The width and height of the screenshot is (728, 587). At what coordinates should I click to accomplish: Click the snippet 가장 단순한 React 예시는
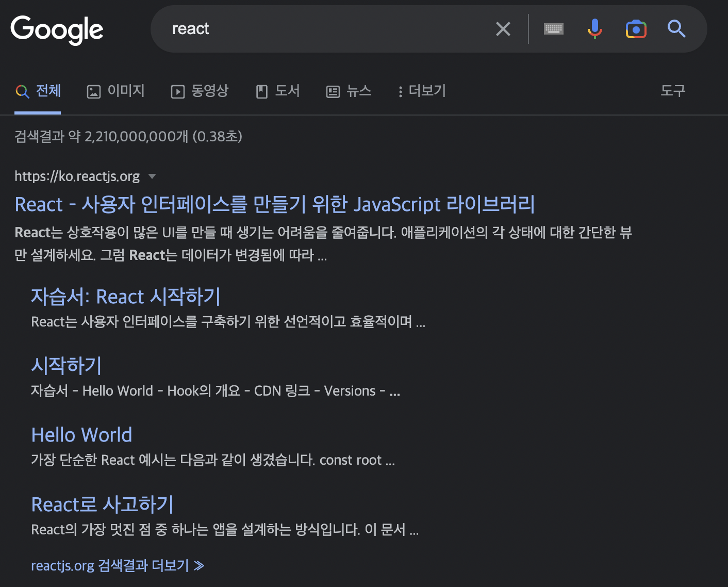coord(213,460)
